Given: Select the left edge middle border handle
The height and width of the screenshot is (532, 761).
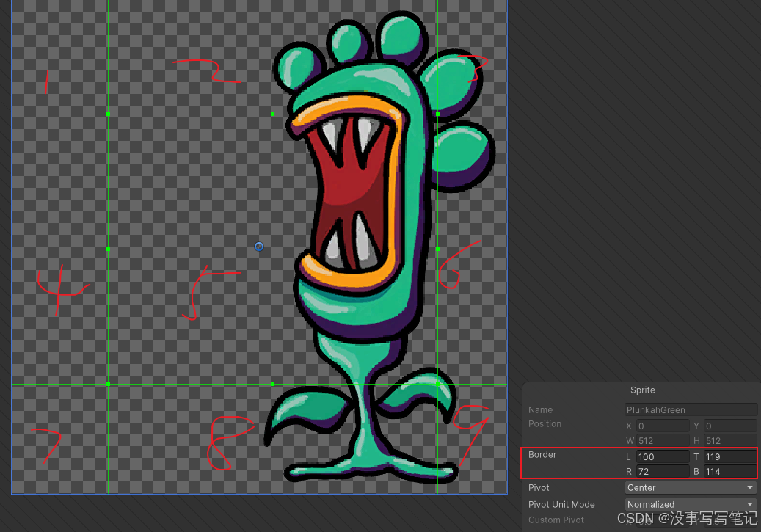Looking at the screenshot, I should pyautogui.click(x=108, y=249).
